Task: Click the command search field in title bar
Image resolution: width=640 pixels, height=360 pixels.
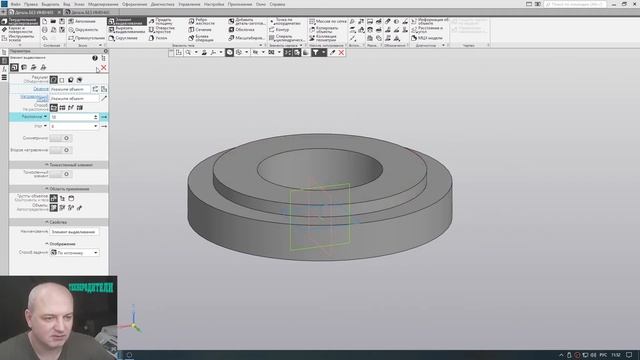Action: [x=575, y=4]
